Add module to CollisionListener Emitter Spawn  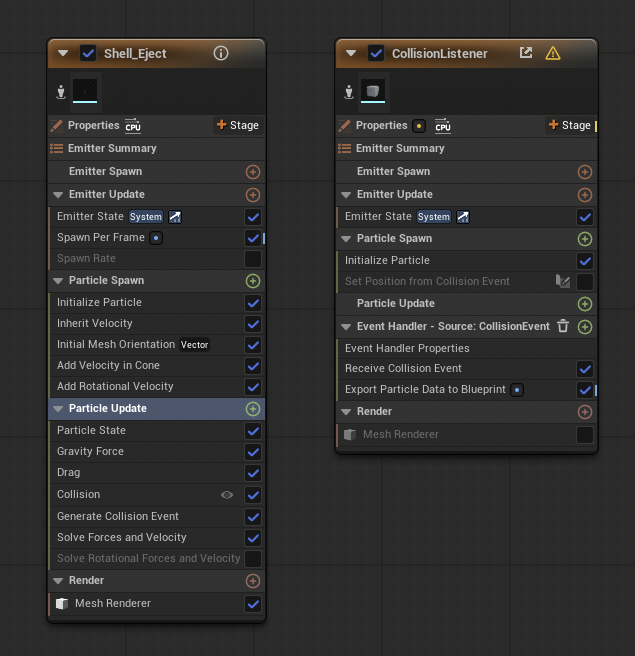585,172
